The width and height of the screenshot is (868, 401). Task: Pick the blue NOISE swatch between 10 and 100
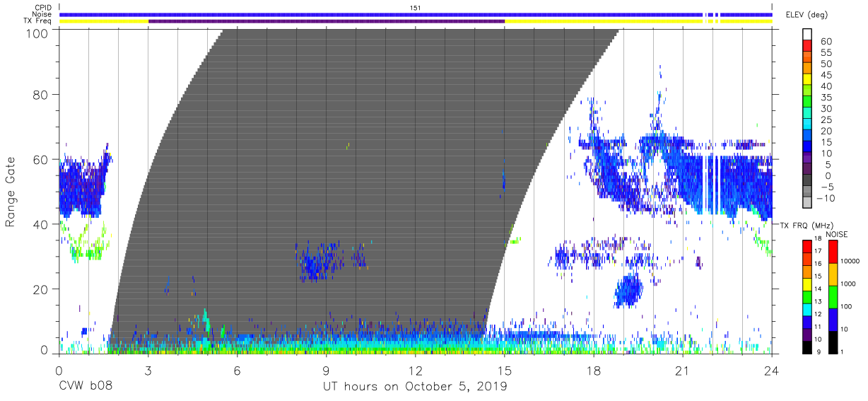coord(832,319)
